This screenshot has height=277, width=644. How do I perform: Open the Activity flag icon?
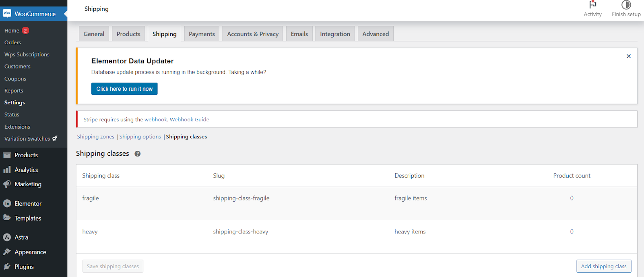[592, 4]
